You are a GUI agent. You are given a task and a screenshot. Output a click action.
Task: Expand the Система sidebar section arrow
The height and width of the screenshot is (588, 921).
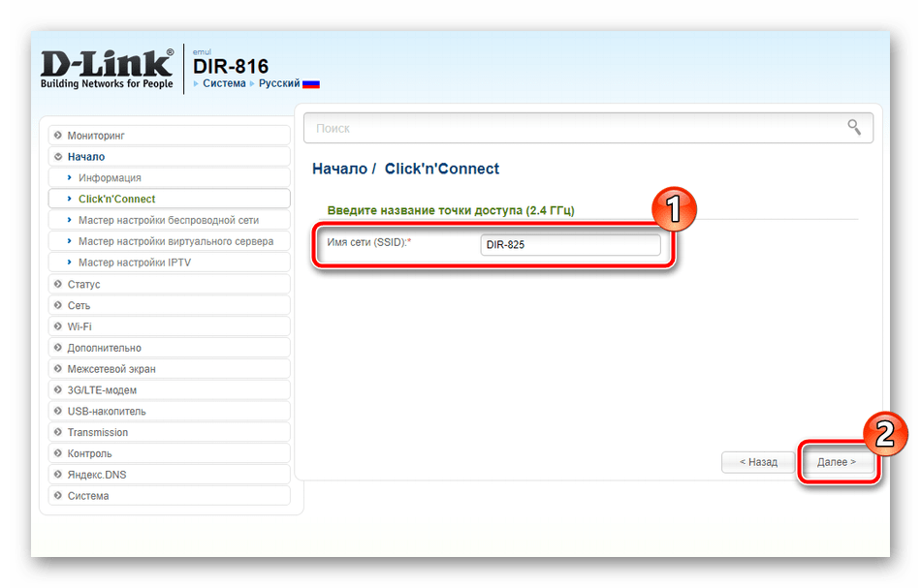(57, 495)
